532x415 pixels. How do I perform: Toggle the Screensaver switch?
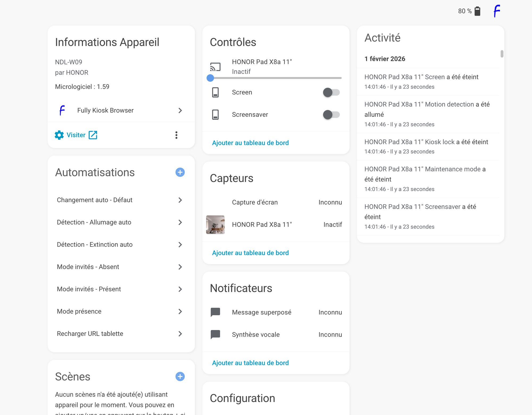331,115
